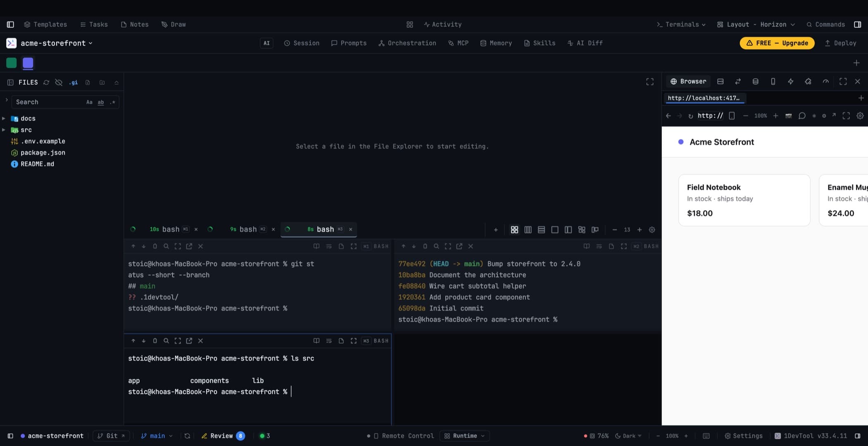Toggle the left sidebar from top bar
Viewport: 868px width, 446px height.
click(10, 24)
